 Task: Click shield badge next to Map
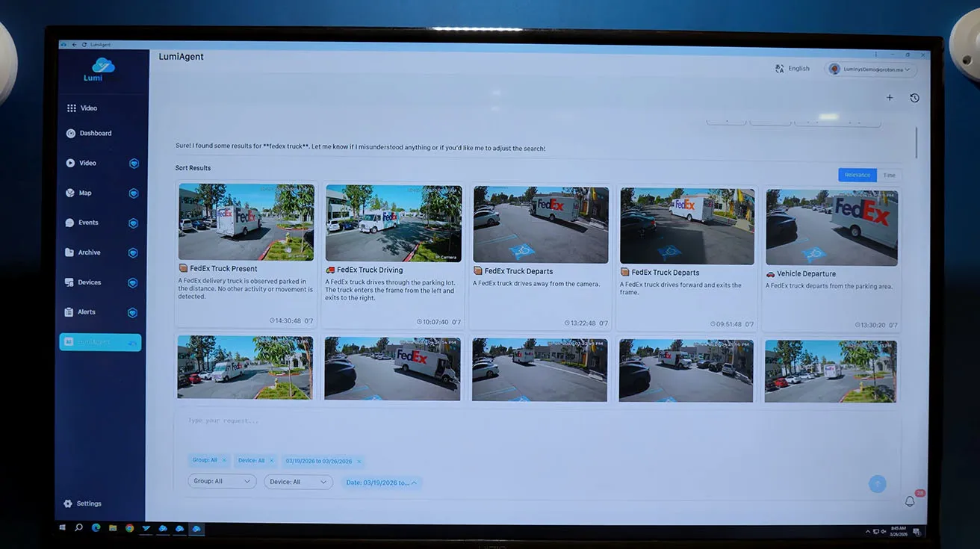point(134,193)
